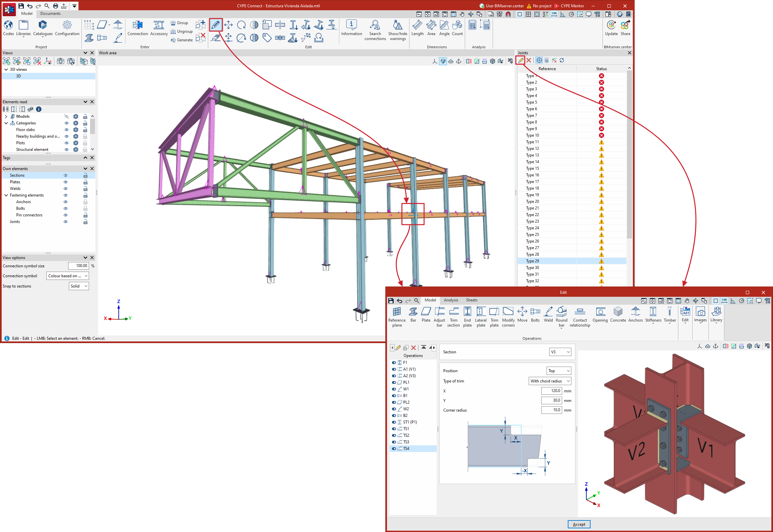Select the ST1 (P1) operation row
The image size is (773, 532).
(x=413, y=422)
